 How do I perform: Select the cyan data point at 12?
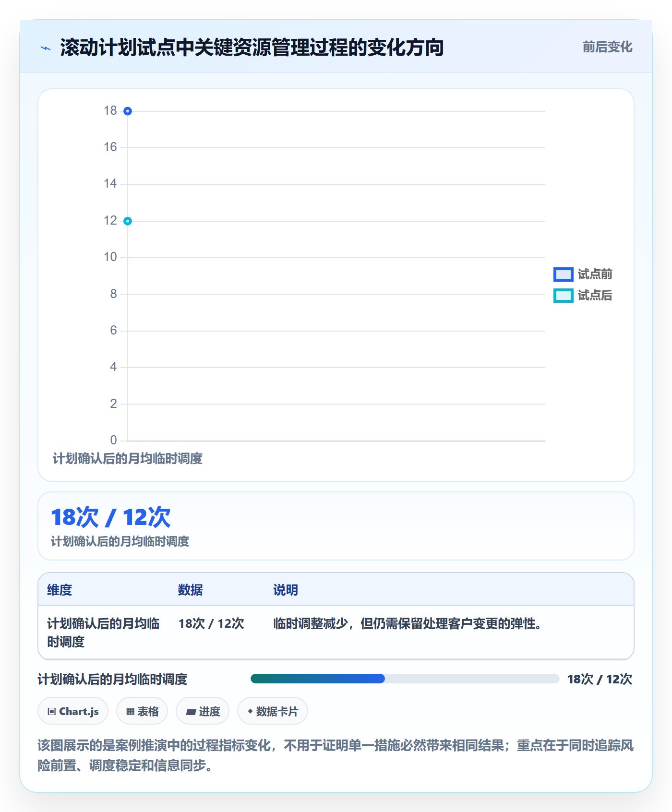pyautogui.click(x=128, y=221)
